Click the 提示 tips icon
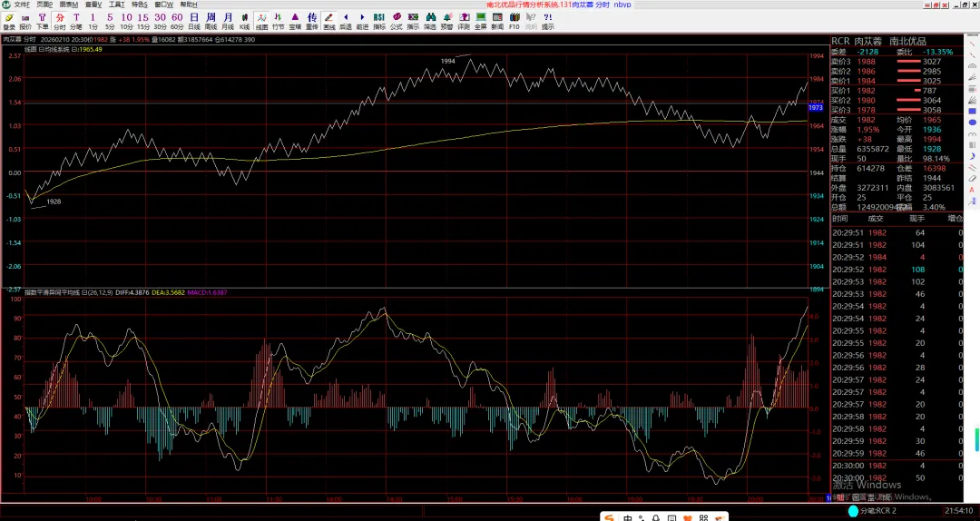Image resolution: width=980 pixels, height=521 pixels. 548,21
